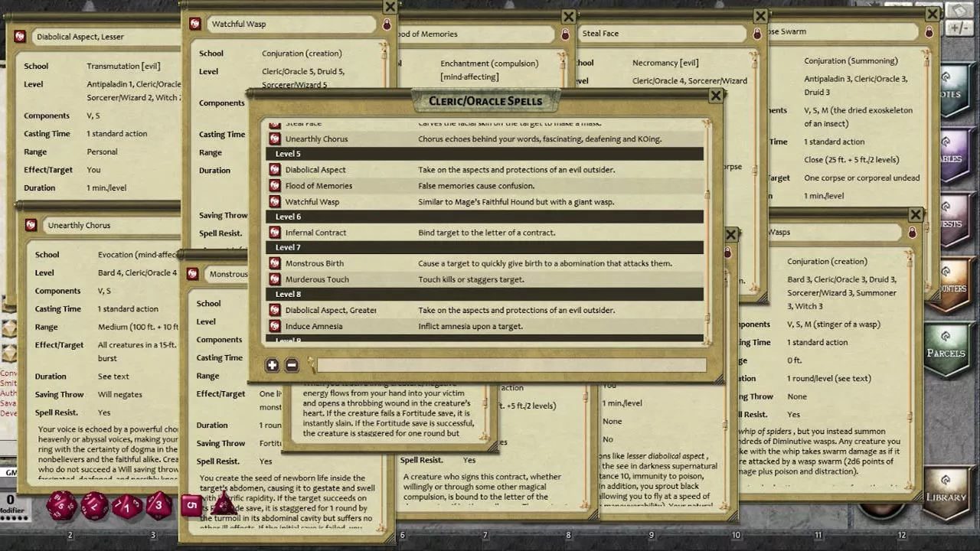The height and width of the screenshot is (551, 980).
Task: Click link icon in Monstrous Birth window header
Action: (193, 274)
